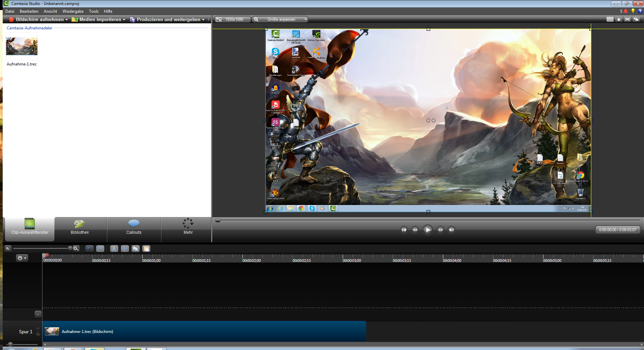Screen dimensions: 644x350
Task: Add a new track with plus button
Action: click(38, 314)
